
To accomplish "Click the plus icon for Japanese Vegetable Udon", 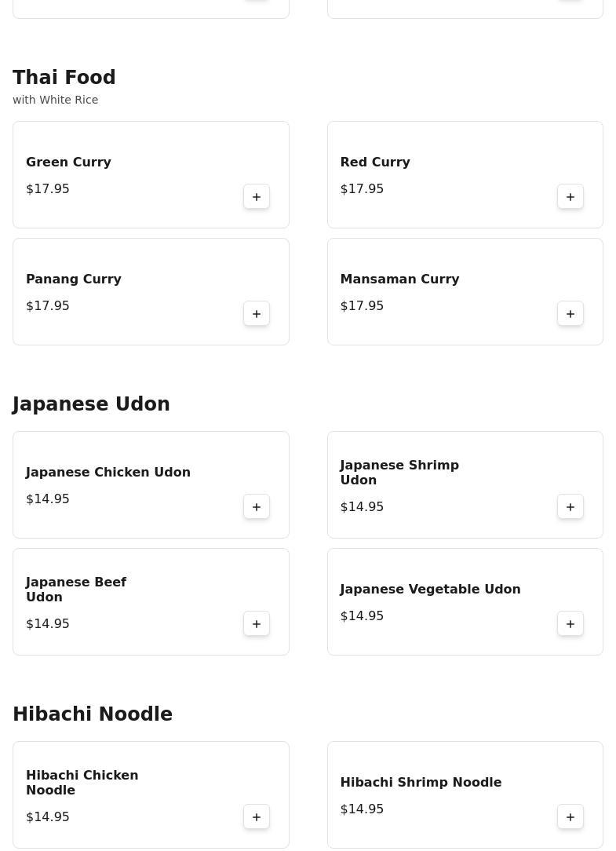I will (x=570, y=623).
